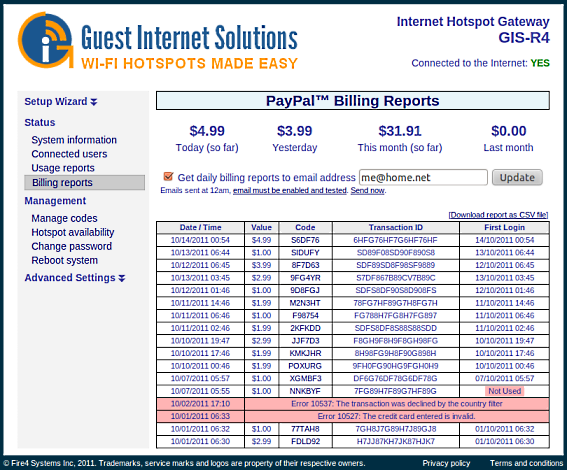Select code FDLD92 in the table

(305, 441)
